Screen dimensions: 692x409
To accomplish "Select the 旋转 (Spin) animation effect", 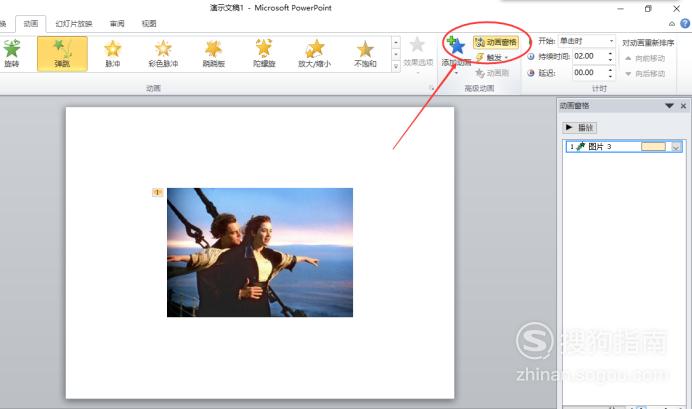I will coord(11,53).
